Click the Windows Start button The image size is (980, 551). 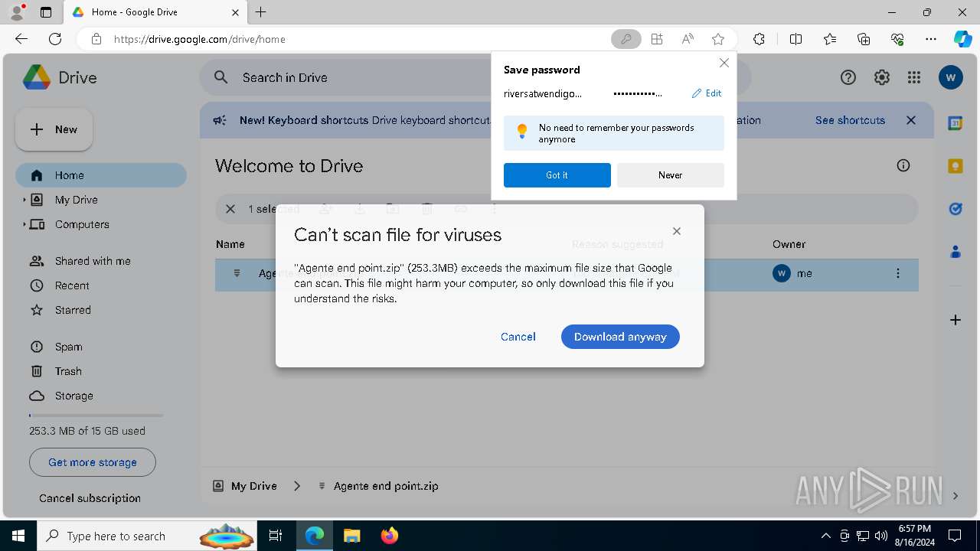point(18,536)
